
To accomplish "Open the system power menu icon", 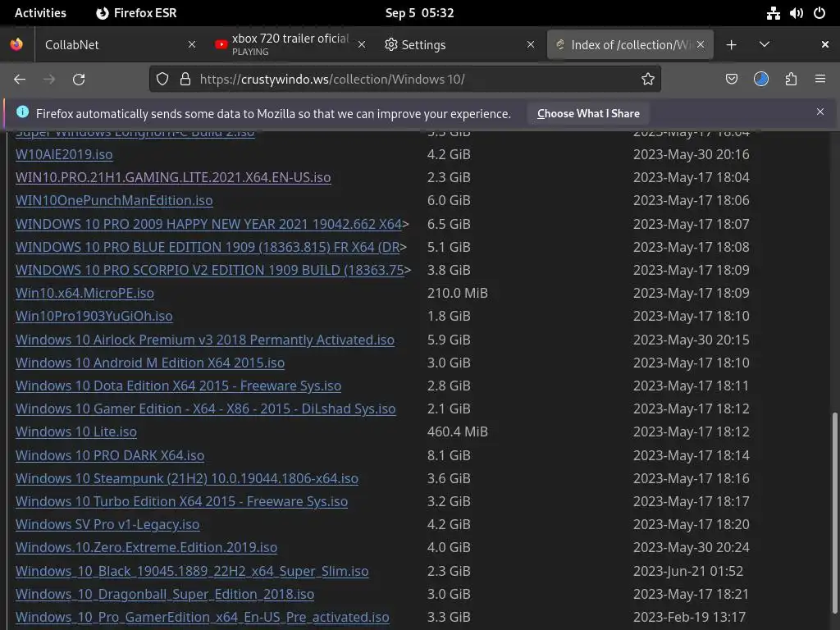I will tap(819, 13).
